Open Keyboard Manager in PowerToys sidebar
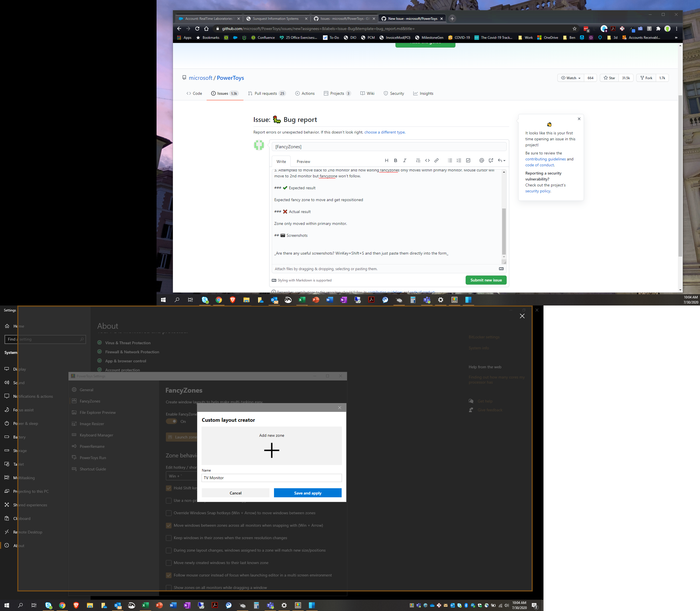This screenshot has height=611, width=700. point(96,435)
